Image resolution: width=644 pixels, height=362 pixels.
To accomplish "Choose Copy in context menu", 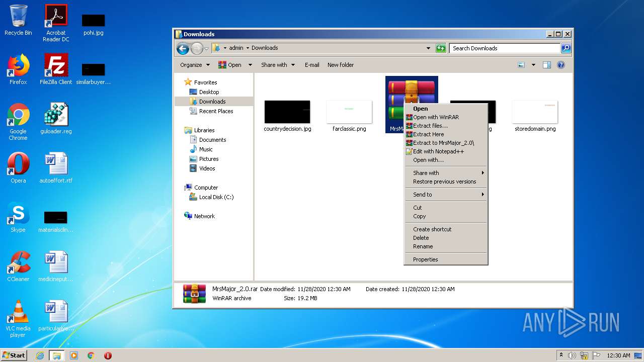I will click(x=446, y=216).
